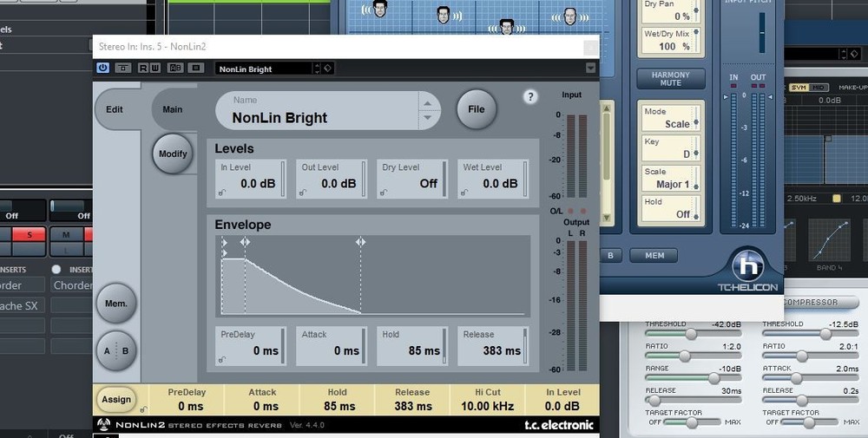
Task: Click the diamond preset manager icon
Action: point(327,69)
